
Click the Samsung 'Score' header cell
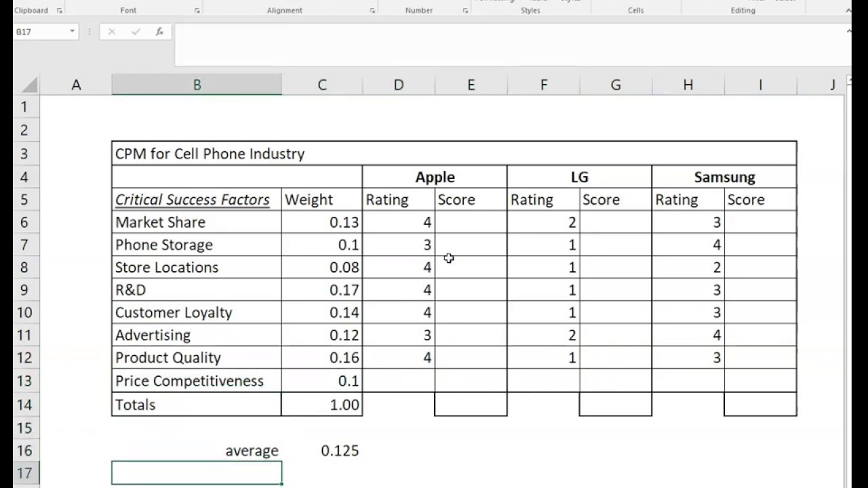click(x=760, y=200)
